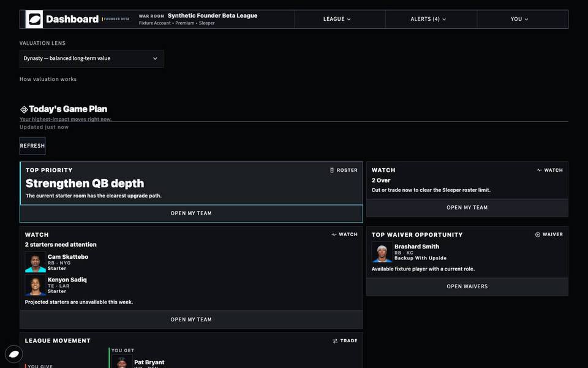Click the Strengthen QB depth heading
Image resolution: width=588 pixels, height=368 pixels.
(x=85, y=183)
